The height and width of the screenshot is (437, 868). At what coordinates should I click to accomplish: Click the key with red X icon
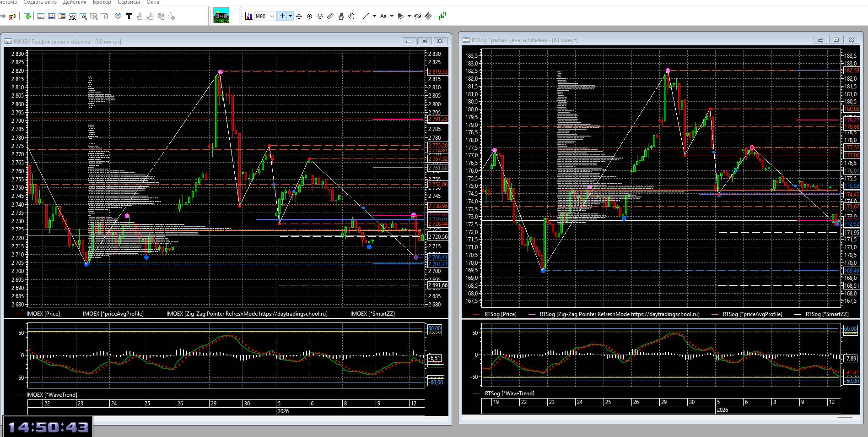click(x=12, y=16)
